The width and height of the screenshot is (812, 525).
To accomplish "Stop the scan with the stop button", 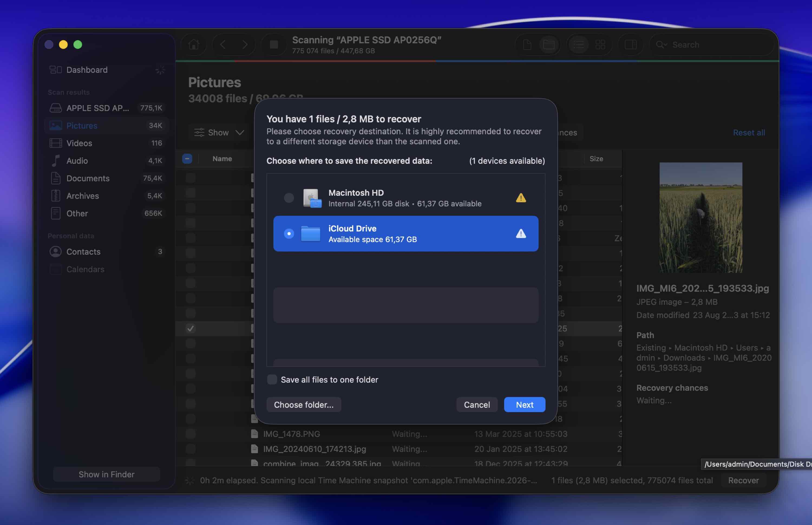I will (x=274, y=45).
